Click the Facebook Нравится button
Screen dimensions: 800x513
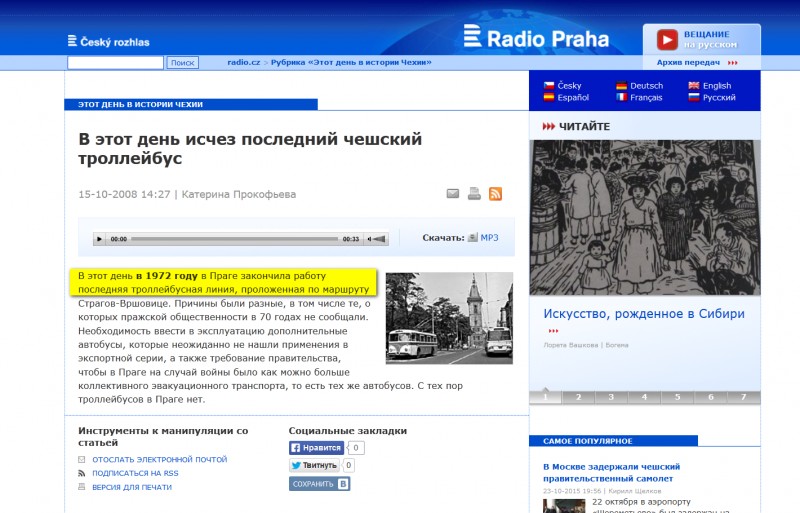tap(317, 448)
